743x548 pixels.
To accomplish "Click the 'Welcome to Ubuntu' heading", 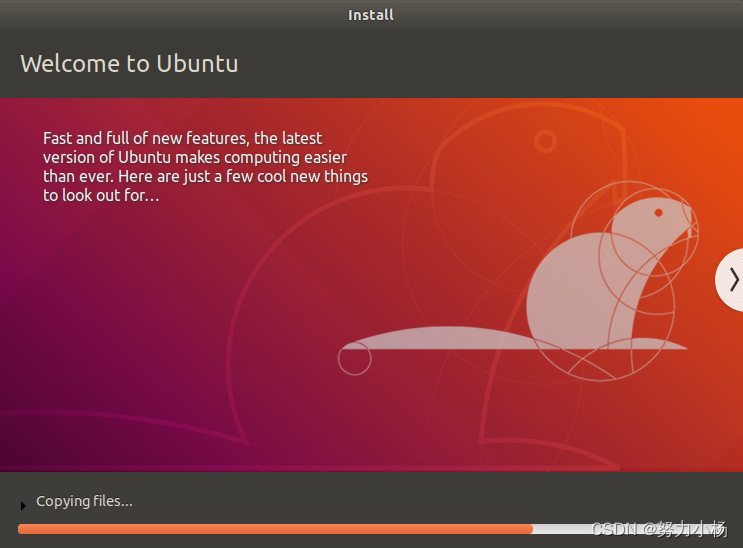I will pos(129,64).
